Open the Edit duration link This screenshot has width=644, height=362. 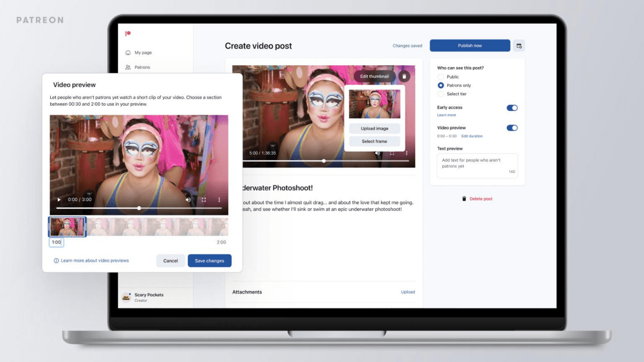[472, 136]
